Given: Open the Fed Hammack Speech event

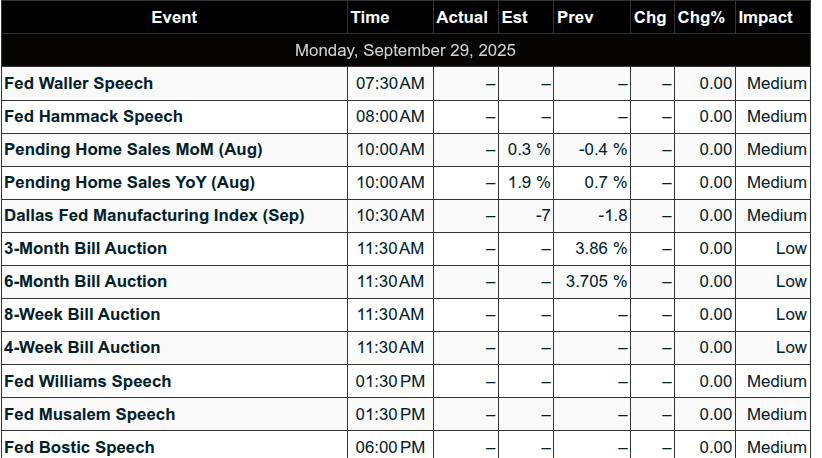Looking at the screenshot, I should point(93,116).
